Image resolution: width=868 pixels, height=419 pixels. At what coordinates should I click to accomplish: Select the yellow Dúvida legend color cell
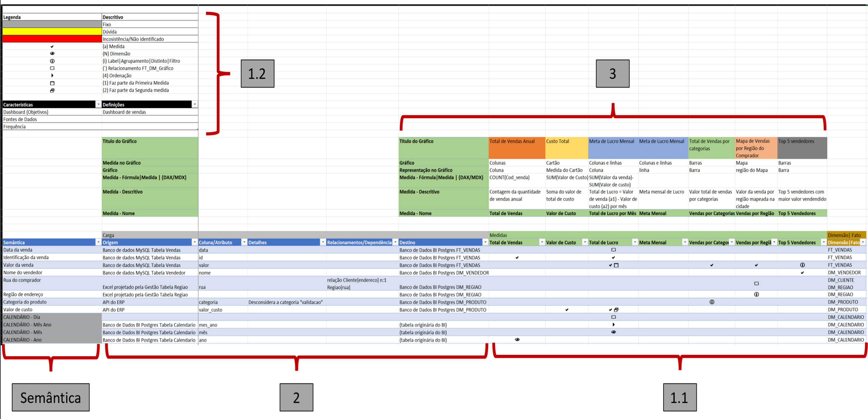tap(52, 32)
